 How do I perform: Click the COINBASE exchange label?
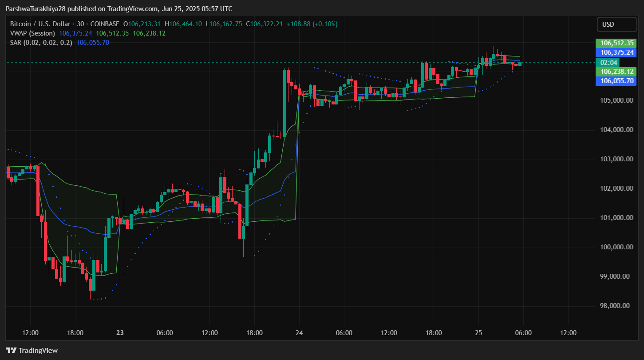click(x=104, y=24)
